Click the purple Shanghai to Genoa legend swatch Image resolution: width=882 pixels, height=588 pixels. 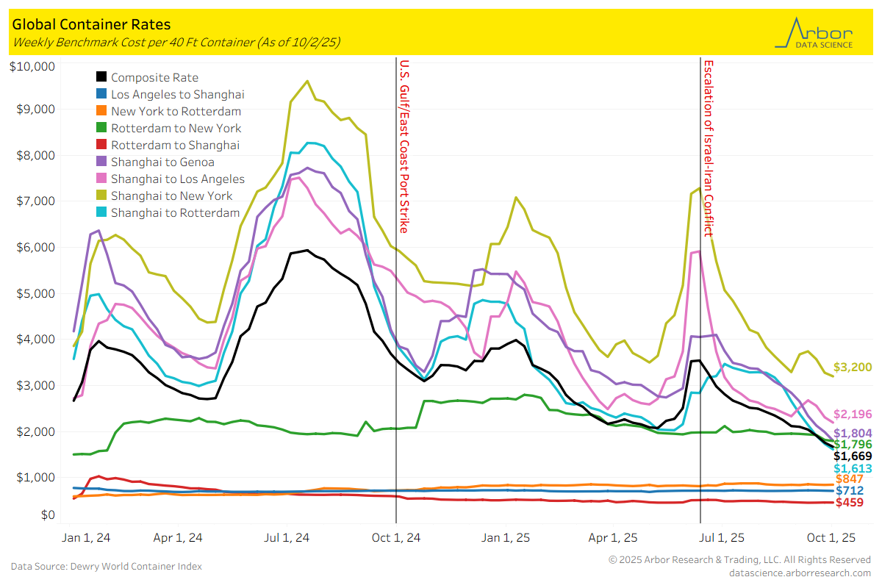102,162
